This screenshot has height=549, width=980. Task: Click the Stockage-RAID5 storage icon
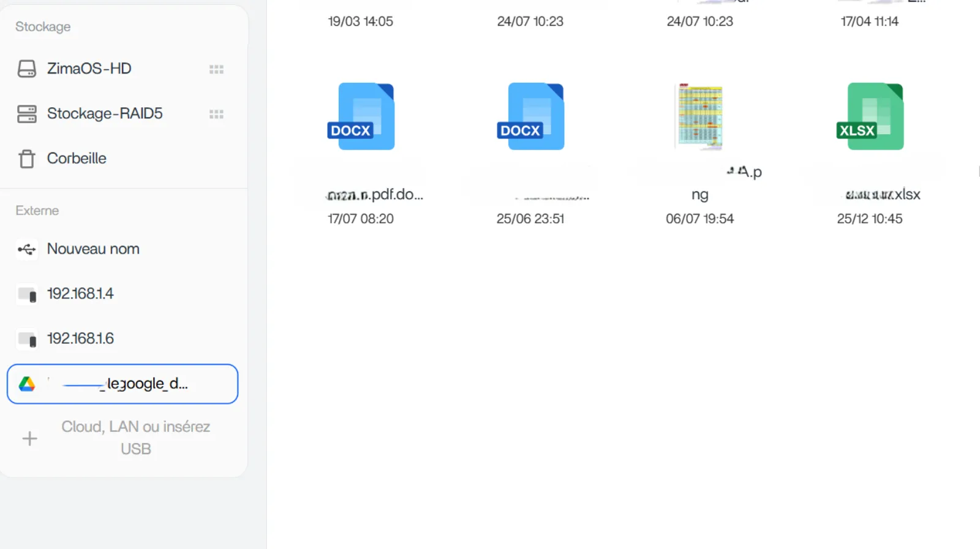[26, 114]
